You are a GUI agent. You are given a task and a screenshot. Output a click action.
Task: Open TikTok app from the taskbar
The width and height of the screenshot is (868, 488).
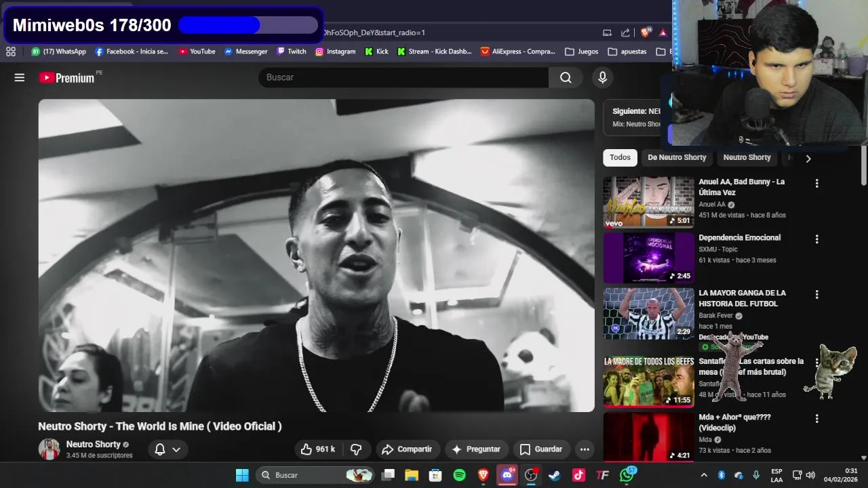pyautogui.click(x=578, y=475)
